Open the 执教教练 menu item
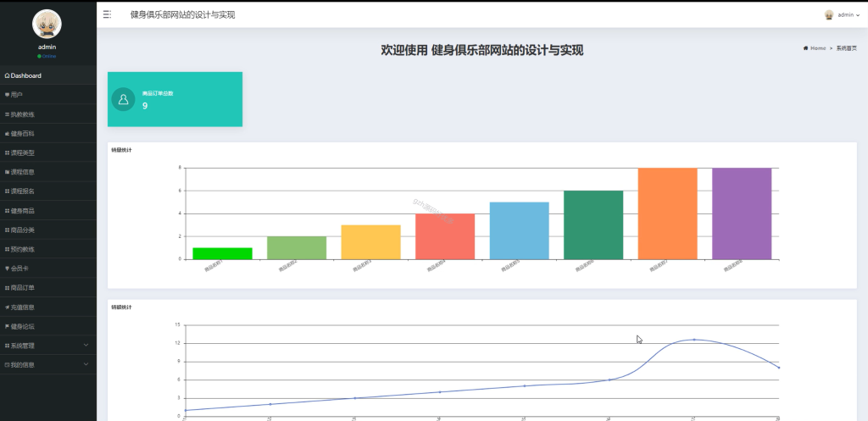This screenshot has width=868, height=421. pos(48,114)
